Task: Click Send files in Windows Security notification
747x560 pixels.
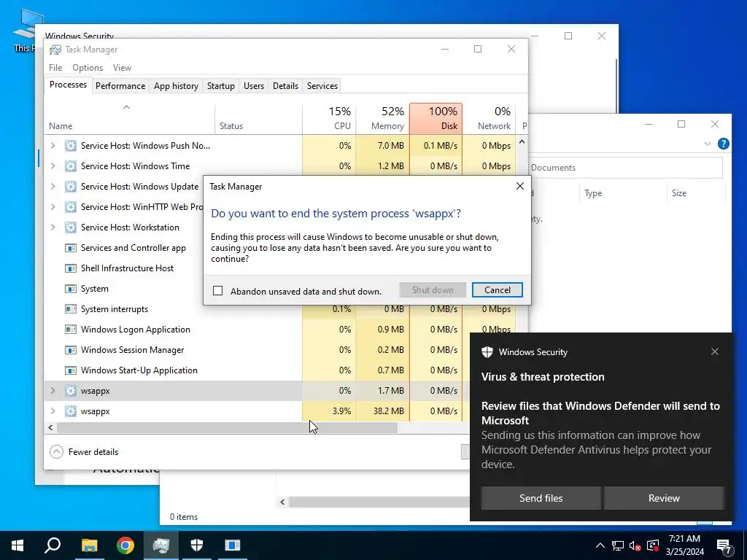Action: (x=541, y=498)
